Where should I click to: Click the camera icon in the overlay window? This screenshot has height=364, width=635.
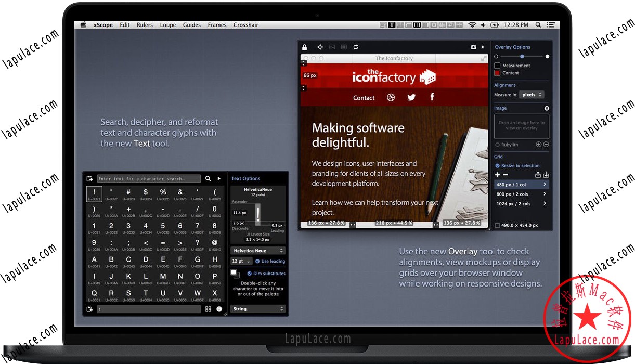tap(474, 47)
